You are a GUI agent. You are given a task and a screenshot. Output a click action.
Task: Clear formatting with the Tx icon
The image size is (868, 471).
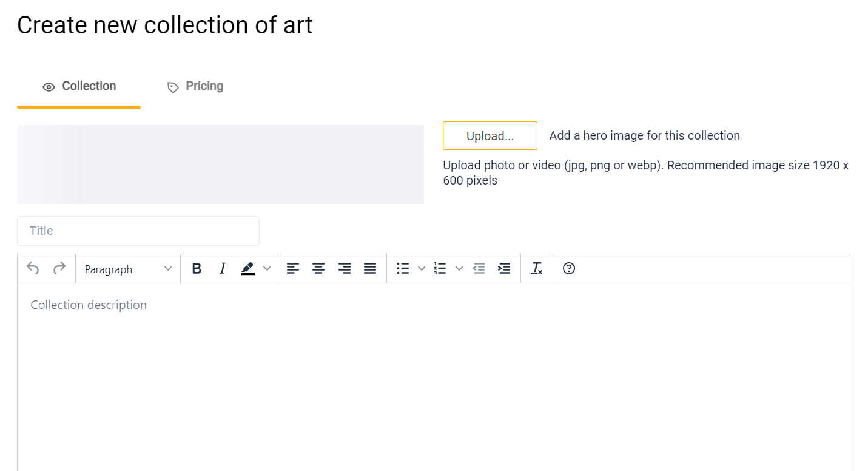coord(537,268)
